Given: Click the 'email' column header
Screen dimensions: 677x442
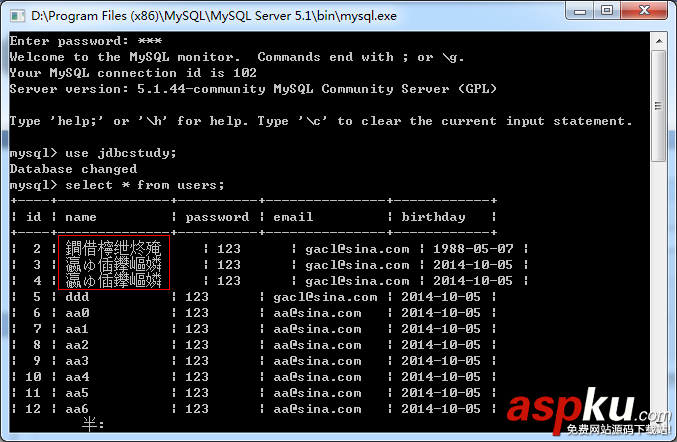Looking at the screenshot, I should click(x=293, y=217).
